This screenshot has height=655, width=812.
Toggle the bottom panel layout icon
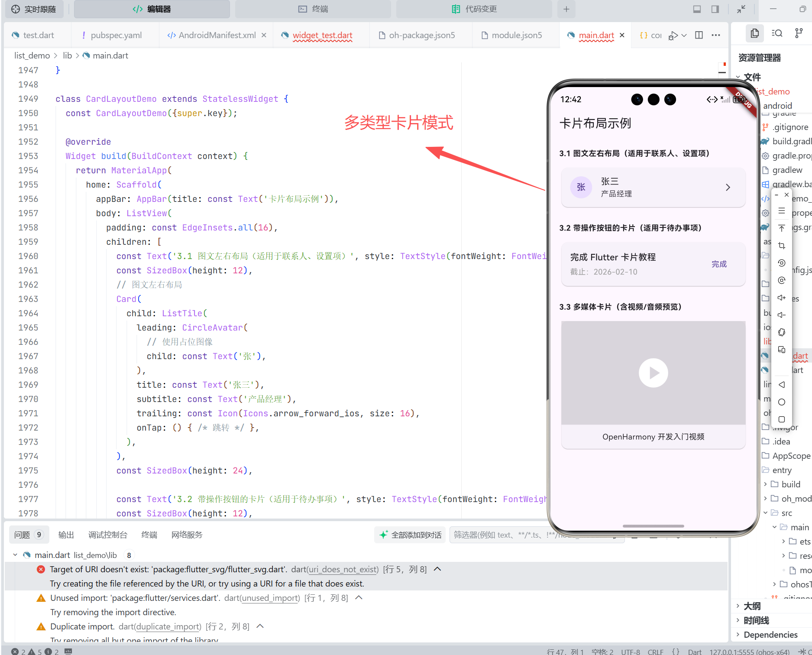pyautogui.click(x=697, y=9)
